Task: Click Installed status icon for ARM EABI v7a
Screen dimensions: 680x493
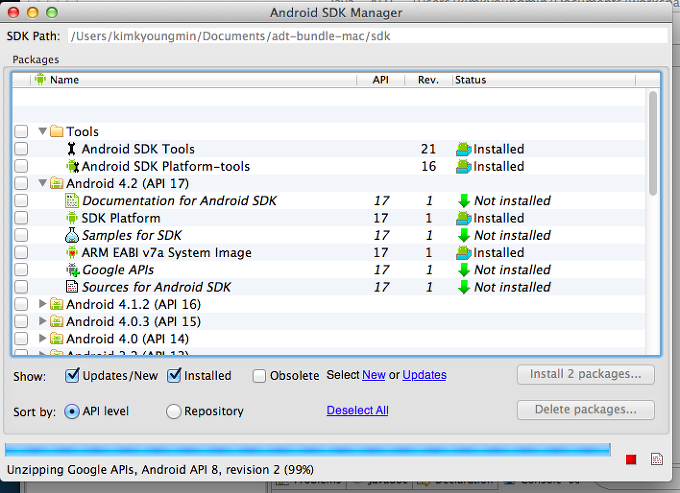Action: point(464,253)
